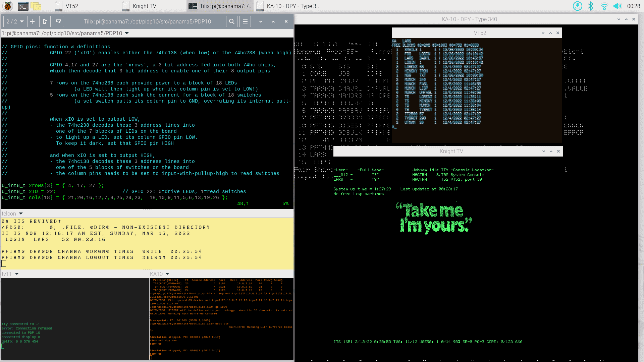The width and height of the screenshot is (644, 362).
Task: Click 'error: Connection refused' in tv11
Action: tap(27, 328)
